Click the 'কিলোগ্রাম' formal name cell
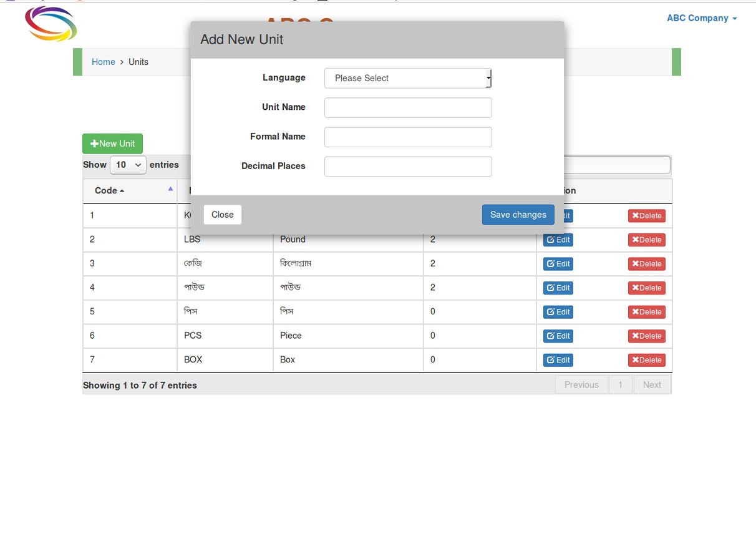The image size is (756, 546). [x=348, y=264]
